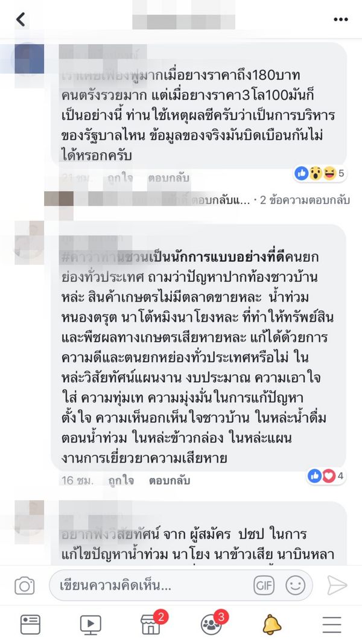Viewport: 362px width, 644px height.
Task: Open the GIF picker button
Action: tap(264, 585)
